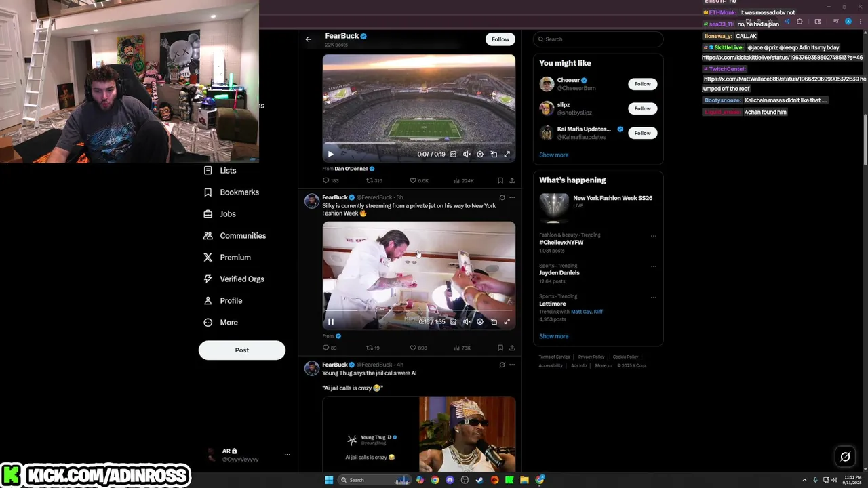The height and width of the screenshot is (488, 868).
Task: Follow slipz
Action: (643, 108)
